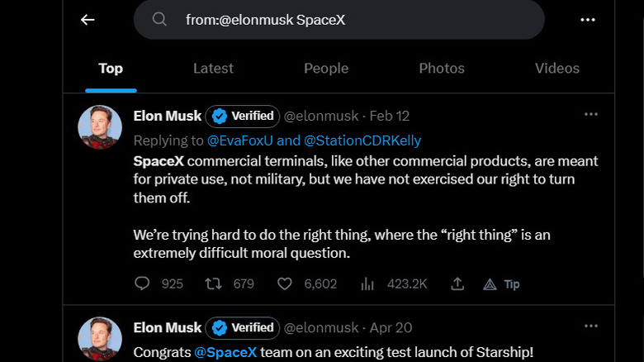Image resolution: width=644 pixels, height=362 pixels.
Task: Open the @EvaFoxU profile link
Action: tap(241, 141)
